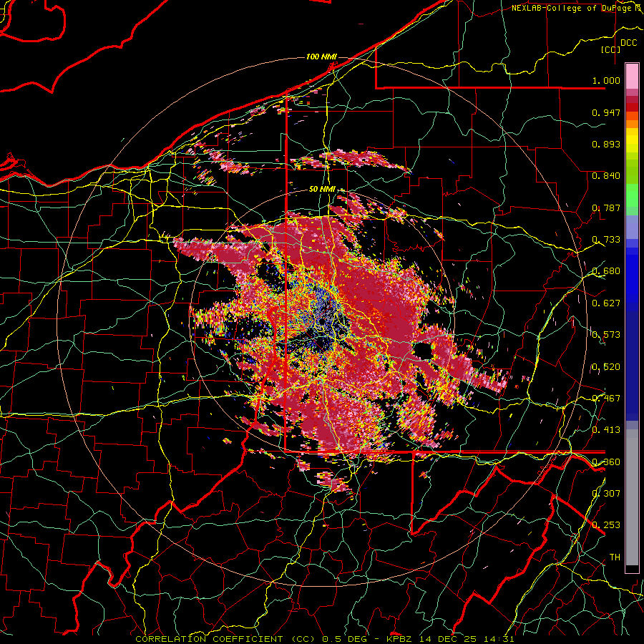Viewport: 644px width, 644px height.
Task: Click the 0.360 scale value
Action: pyautogui.click(x=606, y=462)
